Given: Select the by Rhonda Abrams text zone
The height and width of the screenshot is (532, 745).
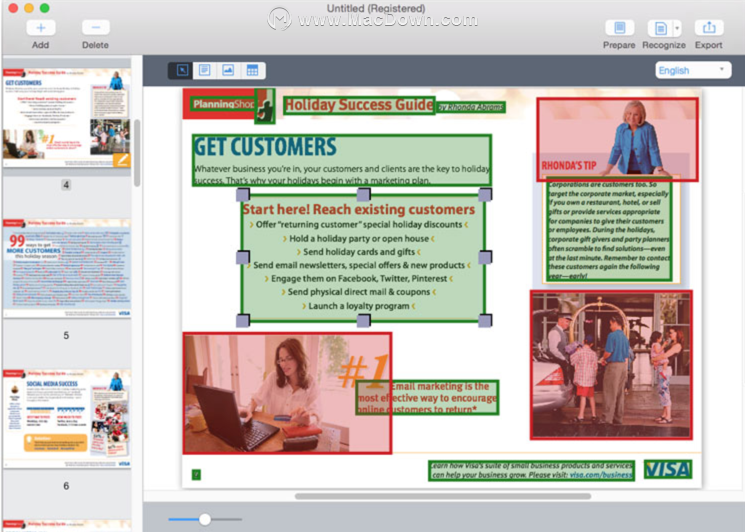Looking at the screenshot, I should (x=470, y=107).
